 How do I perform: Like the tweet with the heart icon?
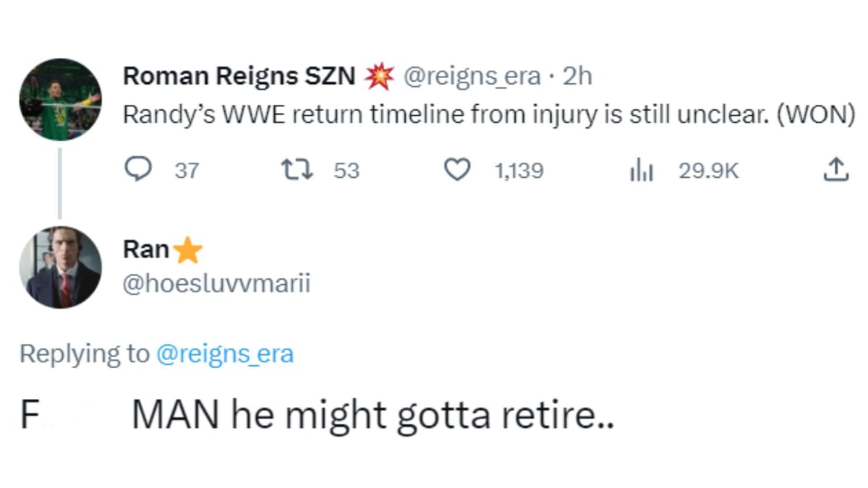[x=456, y=170]
